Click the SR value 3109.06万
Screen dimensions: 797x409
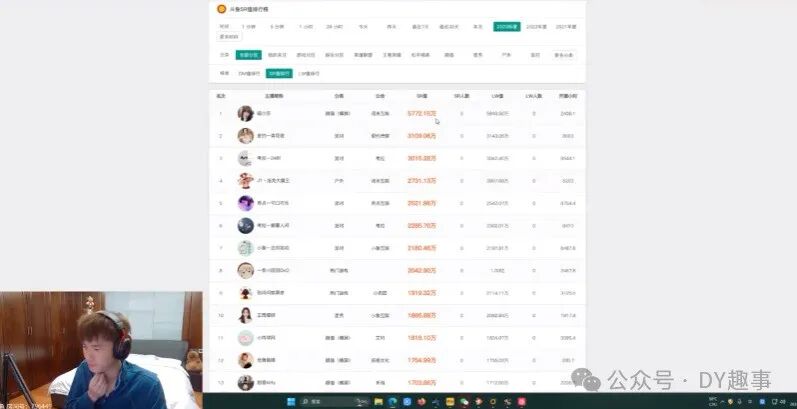point(421,136)
